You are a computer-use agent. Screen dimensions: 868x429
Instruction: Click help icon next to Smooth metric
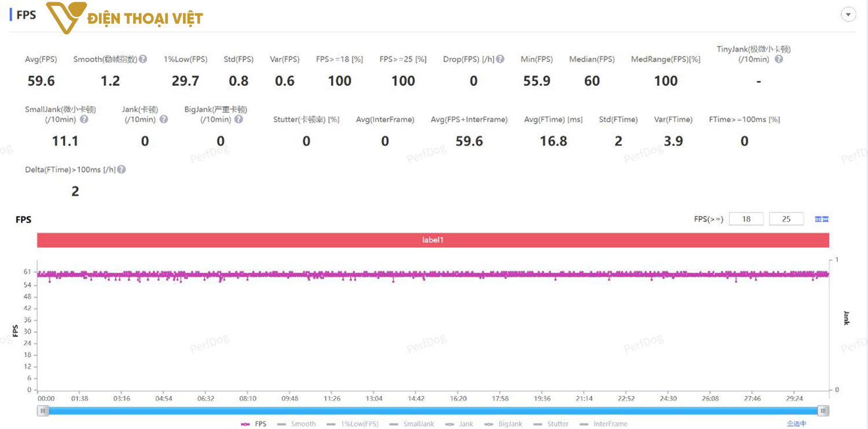(143, 59)
